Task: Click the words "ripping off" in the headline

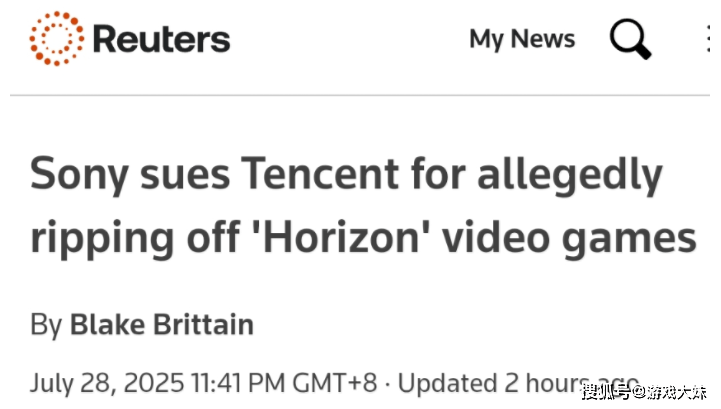Action: click(131, 240)
